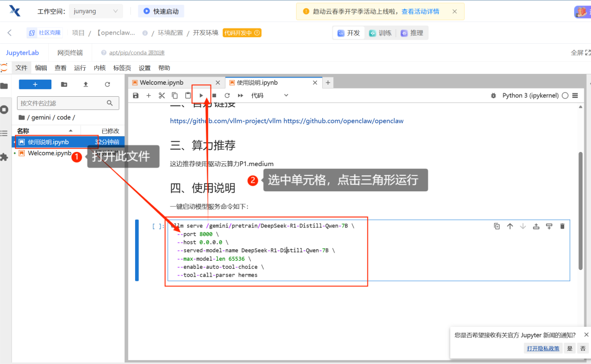The width and height of the screenshot is (591, 364).
Task: Restart the kernel with the refresh icon
Action: pos(227,95)
